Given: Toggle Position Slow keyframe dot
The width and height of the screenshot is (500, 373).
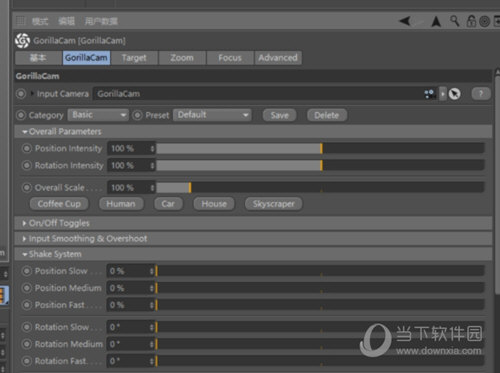Looking at the screenshot, I should 27,271.
